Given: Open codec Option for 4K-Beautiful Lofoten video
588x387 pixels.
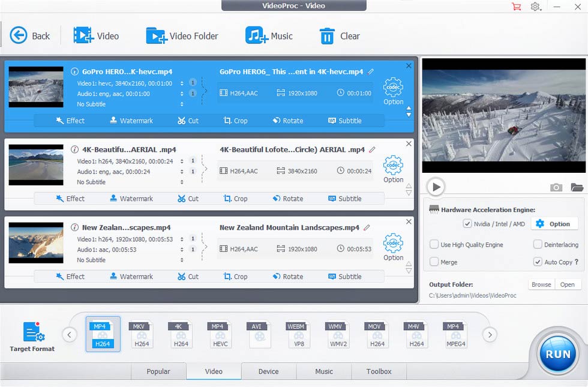Looking at the screenshot, I should 393,169.
